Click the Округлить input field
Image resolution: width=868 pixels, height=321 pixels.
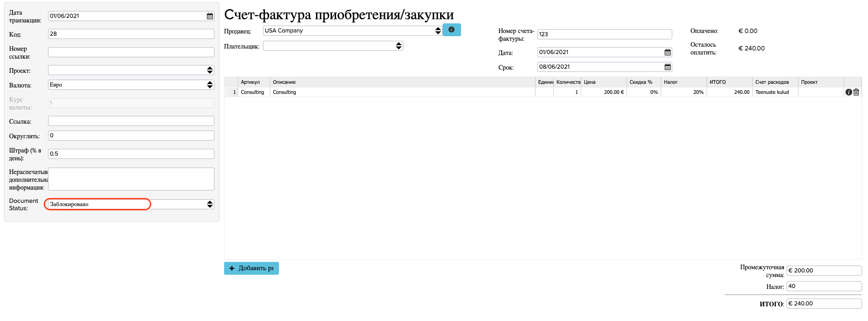point(131,136)
